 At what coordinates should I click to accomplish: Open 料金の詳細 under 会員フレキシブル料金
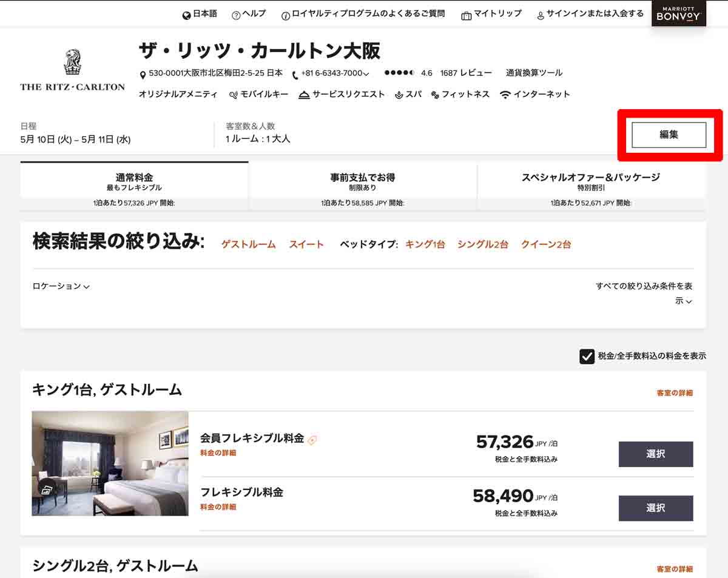click(218, 453)
